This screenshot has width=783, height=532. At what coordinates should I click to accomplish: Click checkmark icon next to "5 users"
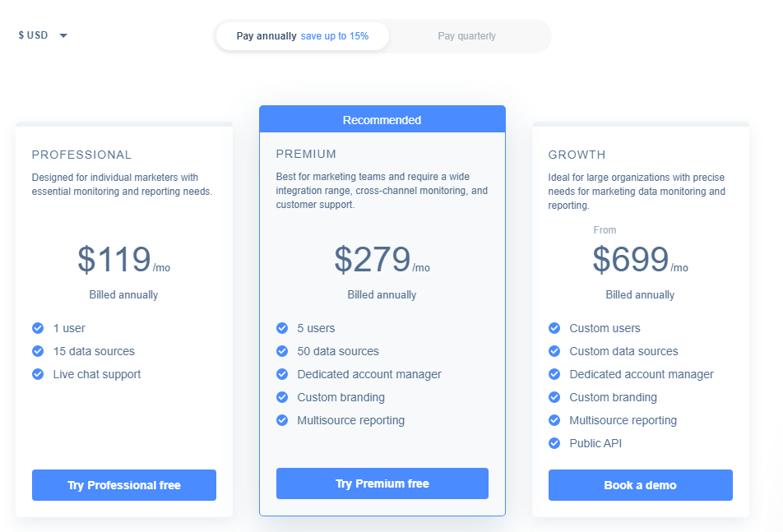pyautogui.click(x=282, y=328)
